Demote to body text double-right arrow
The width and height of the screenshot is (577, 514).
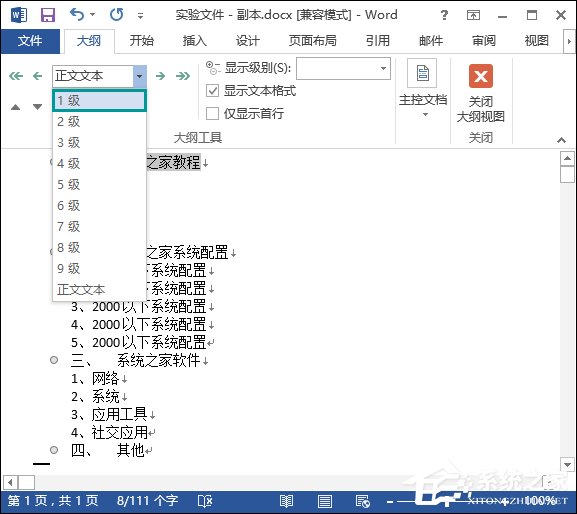(x=183, y=76)
